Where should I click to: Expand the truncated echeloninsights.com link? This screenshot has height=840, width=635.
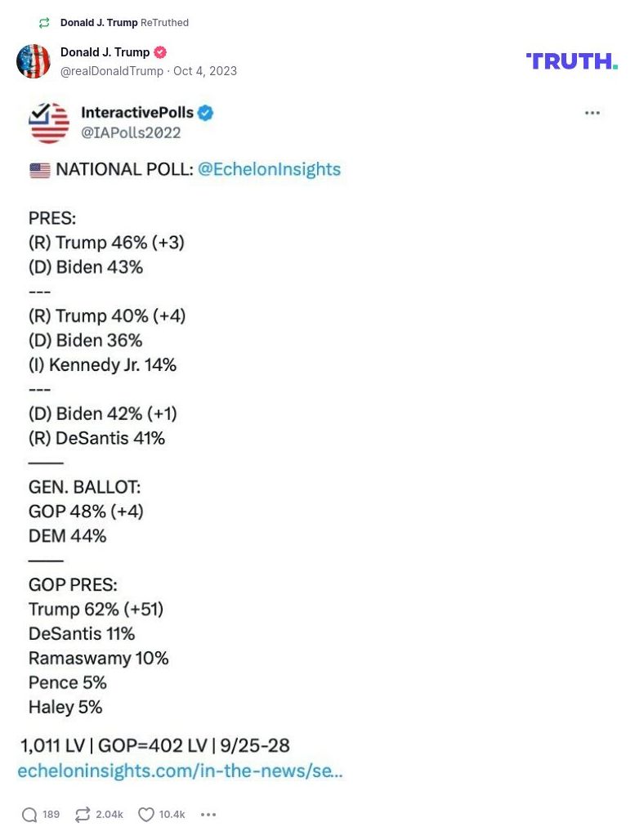tap(181, 771)
